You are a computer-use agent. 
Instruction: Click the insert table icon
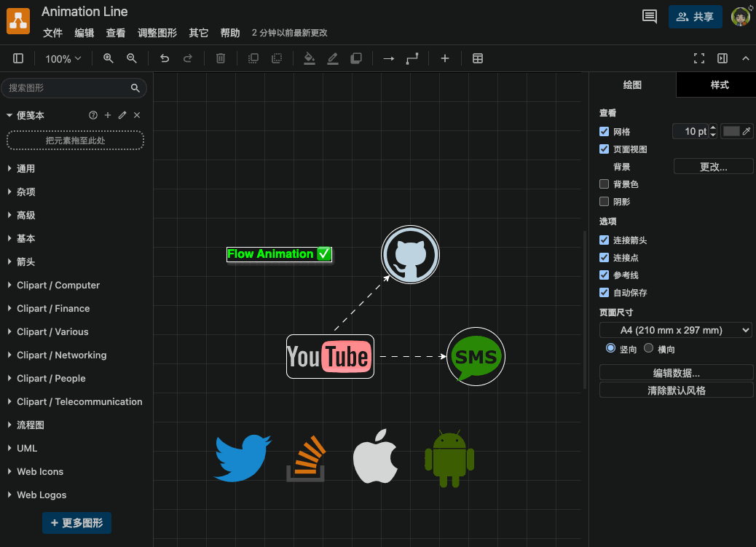click(x=478, y=58)
